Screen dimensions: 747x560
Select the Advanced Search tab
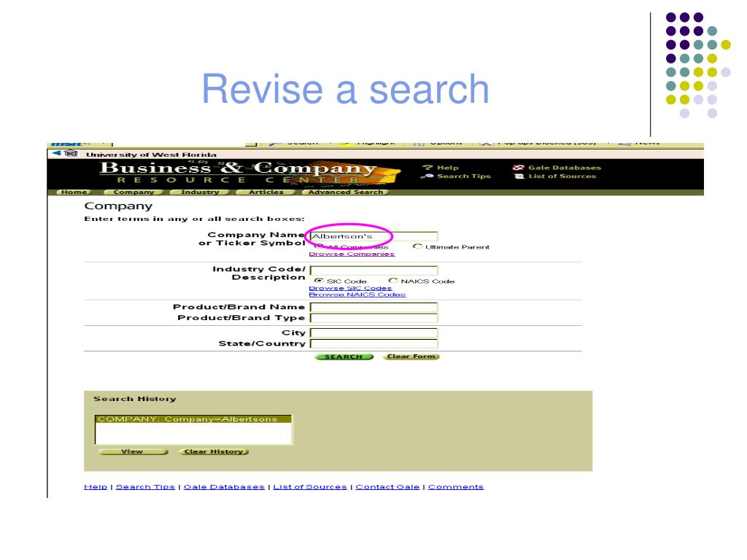tap(345, 192)
